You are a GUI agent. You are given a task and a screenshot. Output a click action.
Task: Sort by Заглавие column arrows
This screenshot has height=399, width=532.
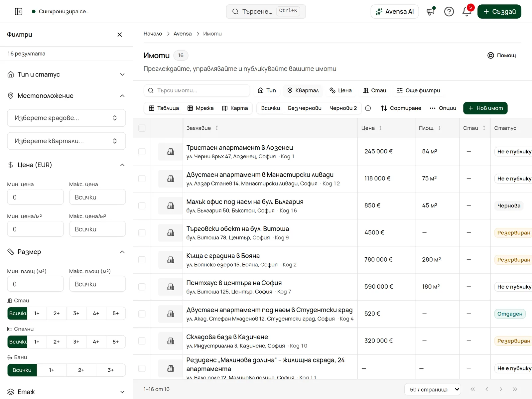coord(217,128)
